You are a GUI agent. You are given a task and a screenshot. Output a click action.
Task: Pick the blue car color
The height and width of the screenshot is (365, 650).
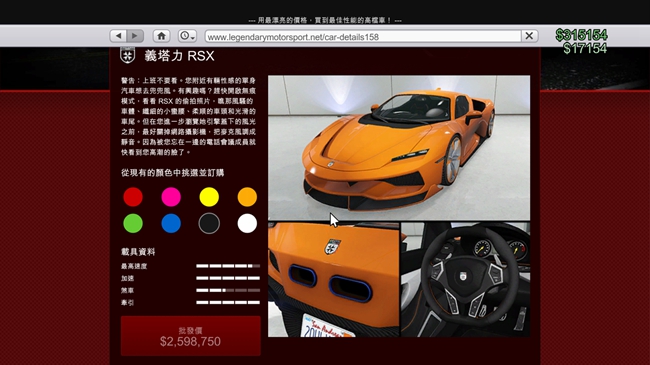pos(171,224)
